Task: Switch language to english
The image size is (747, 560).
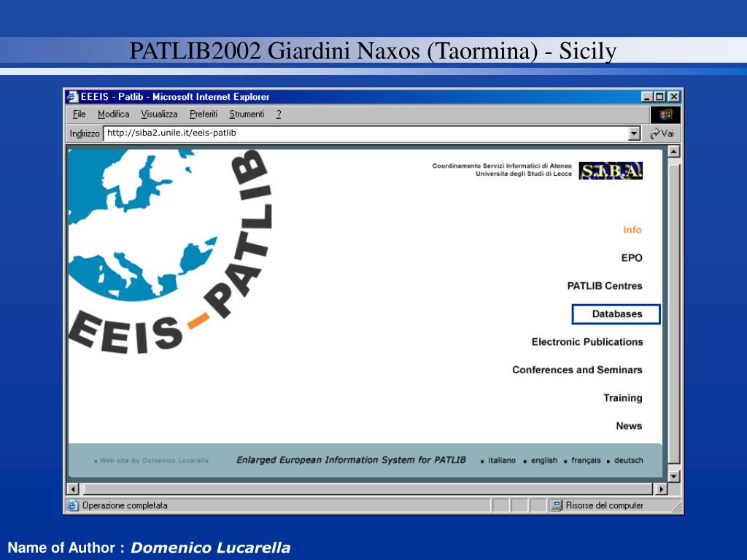Action: (544, 461)
